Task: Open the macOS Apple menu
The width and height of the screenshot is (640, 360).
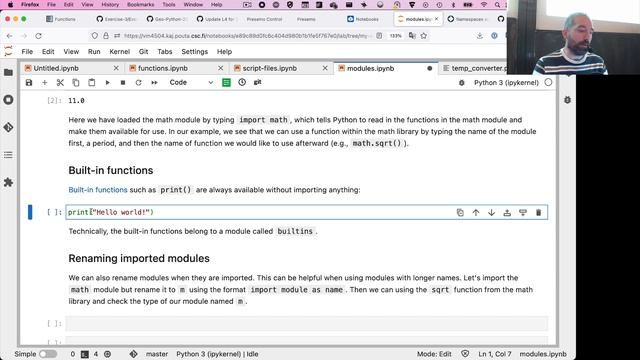Action: click(x=11, y=5)
